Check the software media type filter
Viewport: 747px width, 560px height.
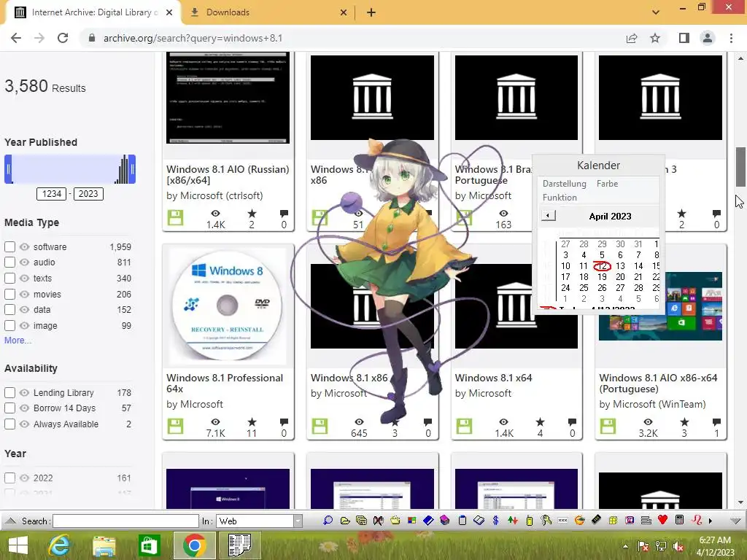coord(9,246)
